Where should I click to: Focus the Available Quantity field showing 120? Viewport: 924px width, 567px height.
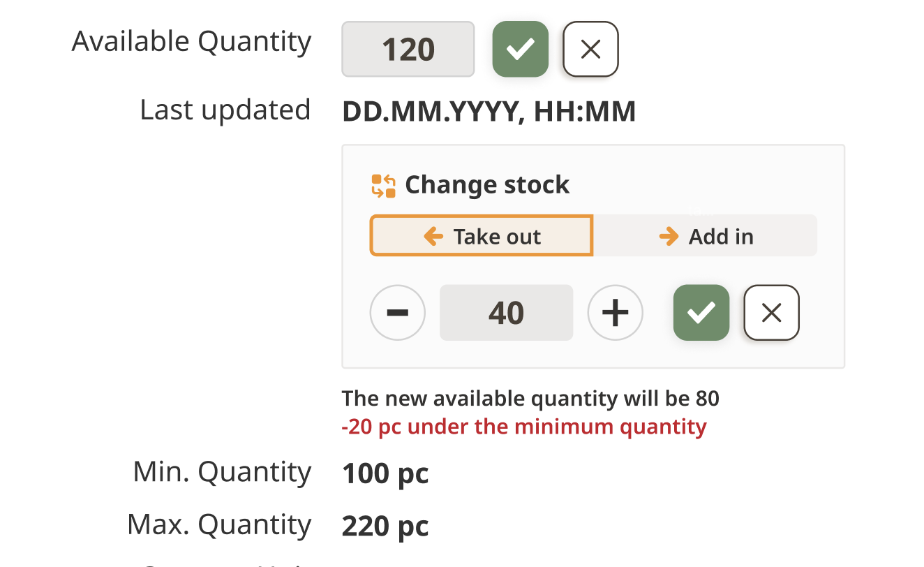pyautogui.click(x=408, y=49)
